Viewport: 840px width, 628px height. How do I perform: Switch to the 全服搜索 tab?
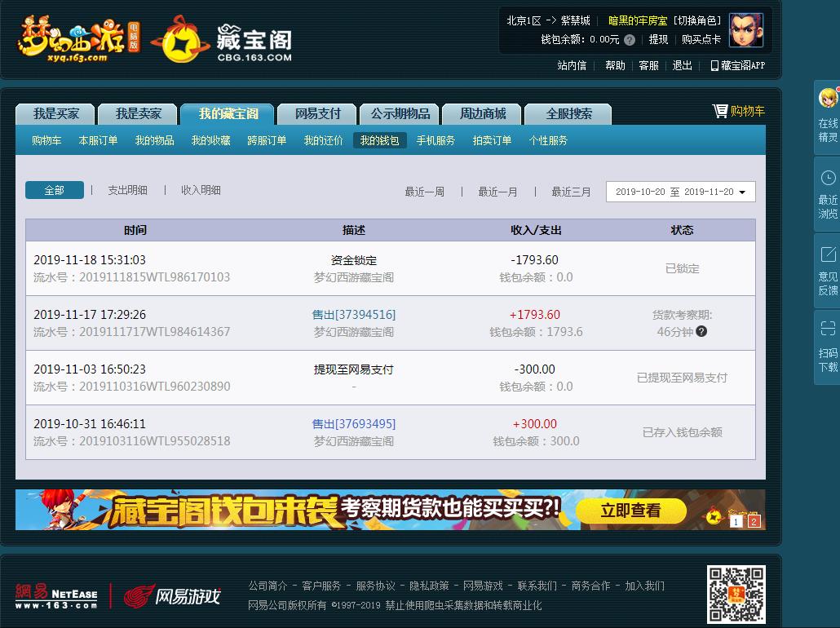pyautogui.click(x=568, y=113)
